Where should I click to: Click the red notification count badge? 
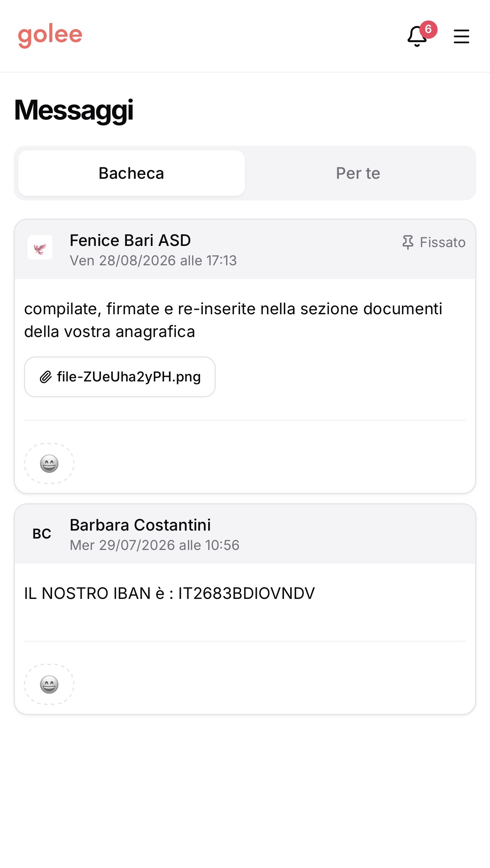coord(428,29)
